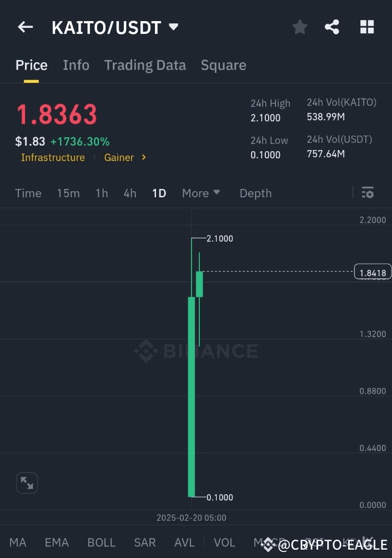This screenshot has height=558, width=392.
Task: Toggle the SAR overlay
Action: 144,542
